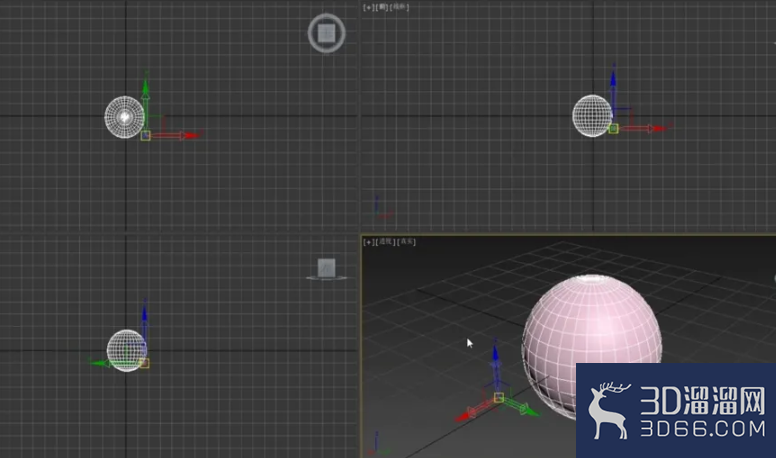776x458 pixels.
Task: Click the yellow gizmo center box in Perspective viewport
Action: (499, 397)
